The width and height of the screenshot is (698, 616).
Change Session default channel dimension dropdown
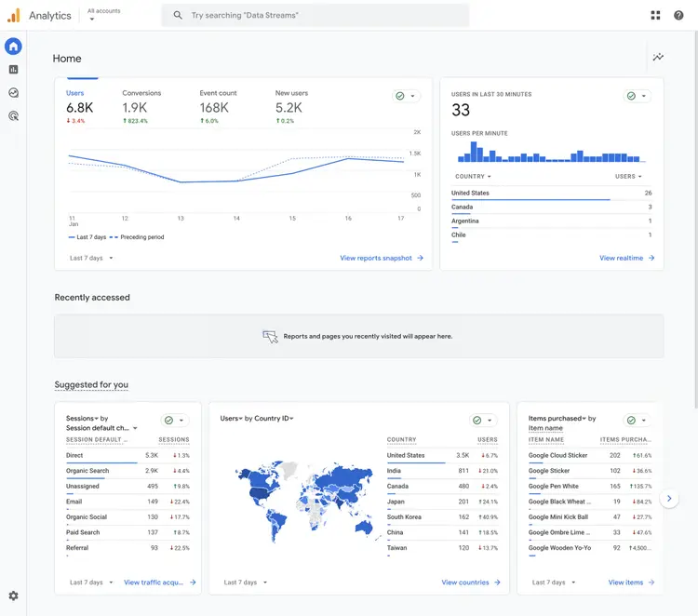pos(101,428)
